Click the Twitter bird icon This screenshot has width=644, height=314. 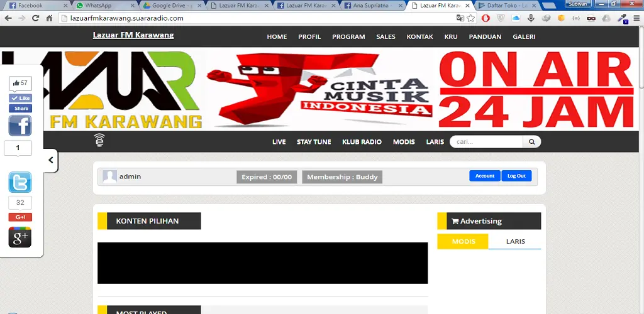[20, 182]
